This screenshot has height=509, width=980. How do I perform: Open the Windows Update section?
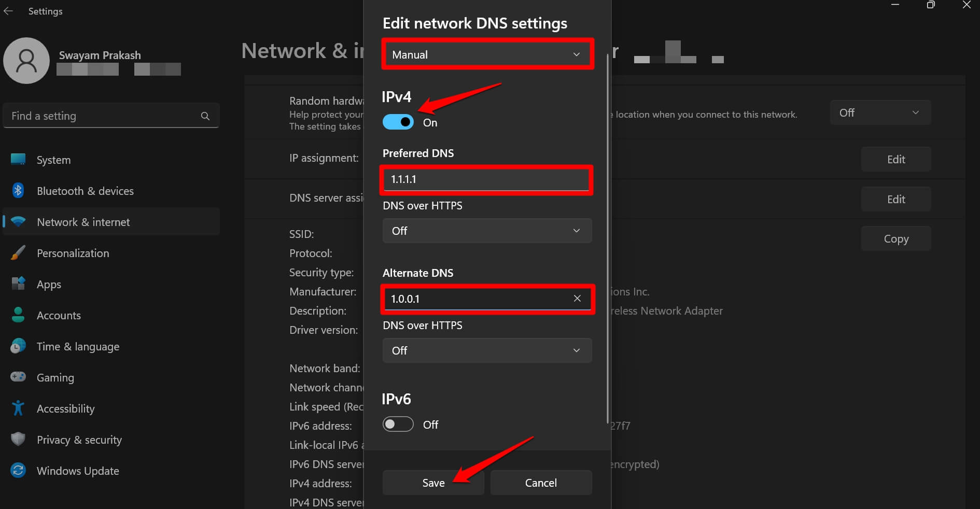click(78, 471)
